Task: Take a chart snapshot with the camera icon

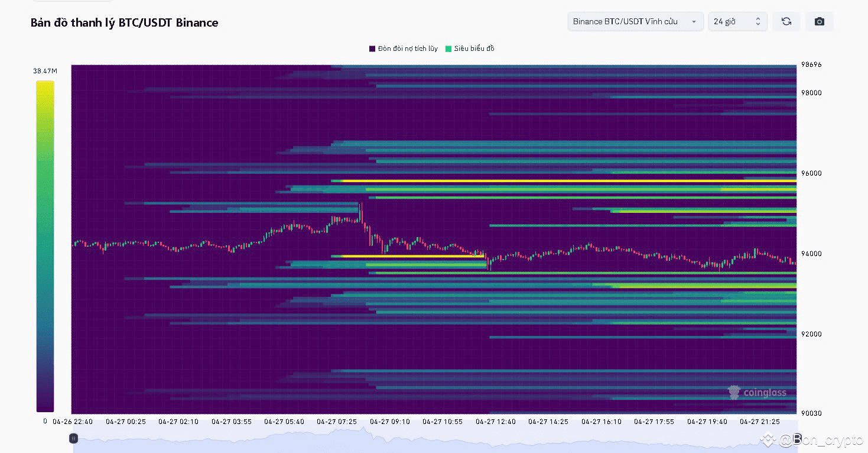Action: (x=819, y=21)
